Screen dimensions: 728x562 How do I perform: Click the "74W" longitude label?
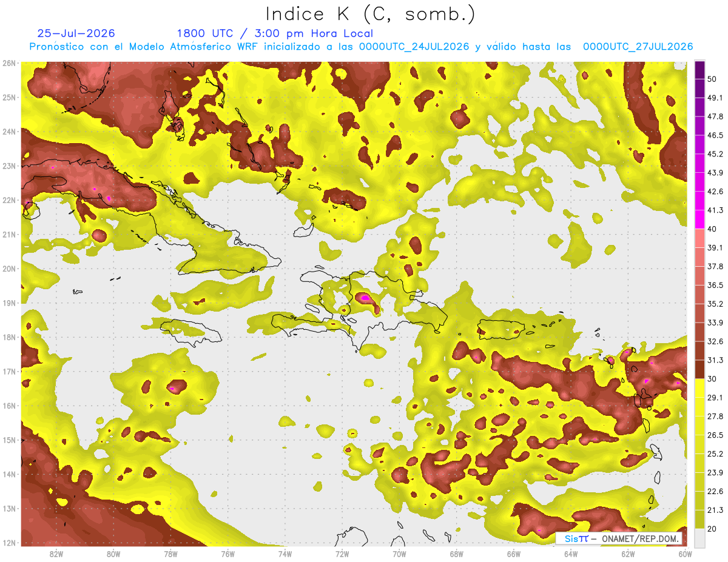285,554
